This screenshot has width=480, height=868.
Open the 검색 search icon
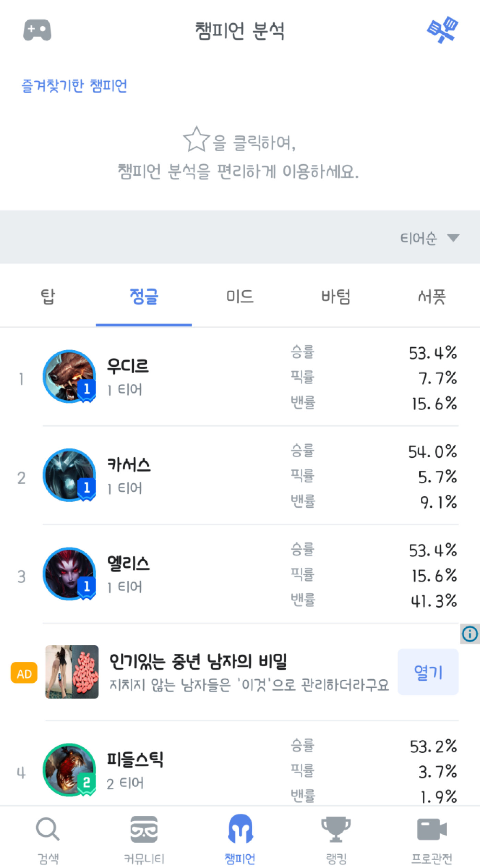[x=48, y=829]
